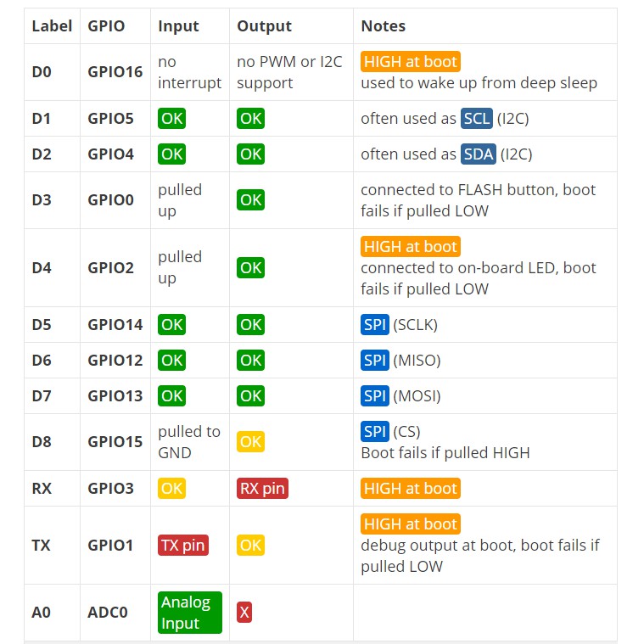The height and width of the screenshot is (644, 644).
Task: Click the Notes column header
Action: [384, 26]
